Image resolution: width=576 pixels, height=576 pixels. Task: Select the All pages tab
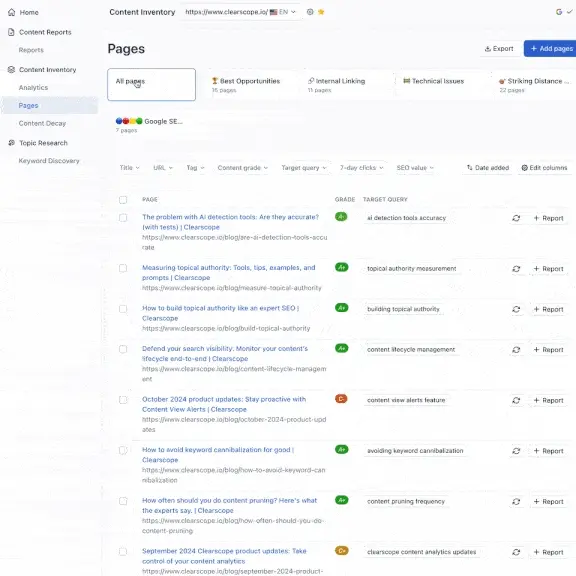(x=151, y=84)
